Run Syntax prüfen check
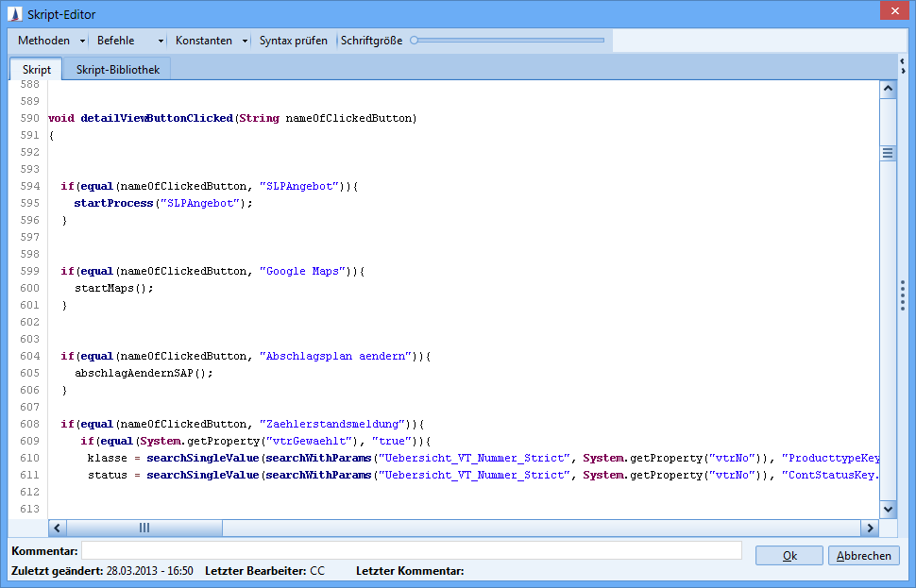 294,41
